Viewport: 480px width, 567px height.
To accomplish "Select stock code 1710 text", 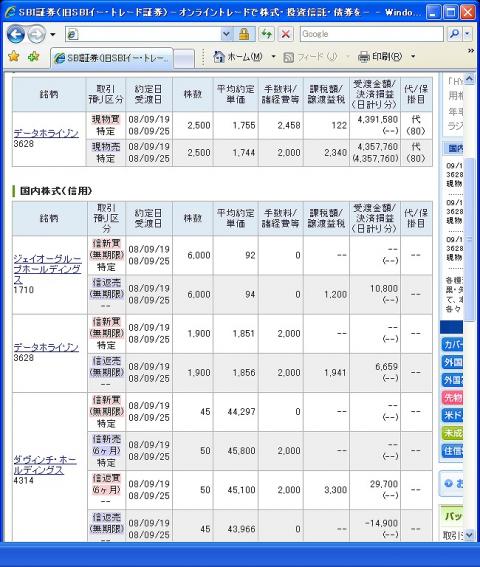I will coord(24,290).
